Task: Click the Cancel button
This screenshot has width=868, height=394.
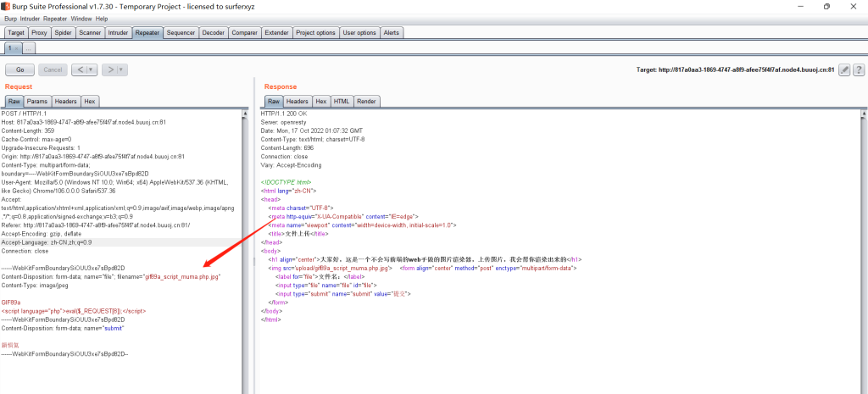Action: pos(53,69)
